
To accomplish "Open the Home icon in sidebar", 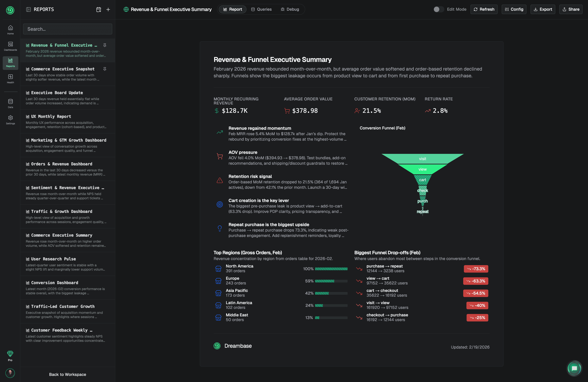I will 10,30.
